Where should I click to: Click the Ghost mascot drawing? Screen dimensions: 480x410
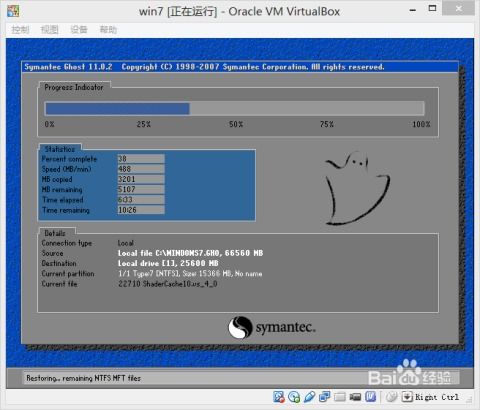357,188
